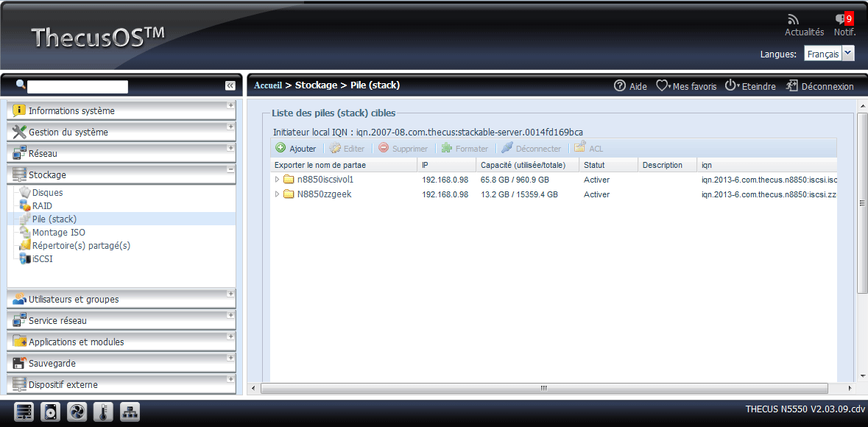Open the disk status icon in bottom bar

(x=50, y=412)
